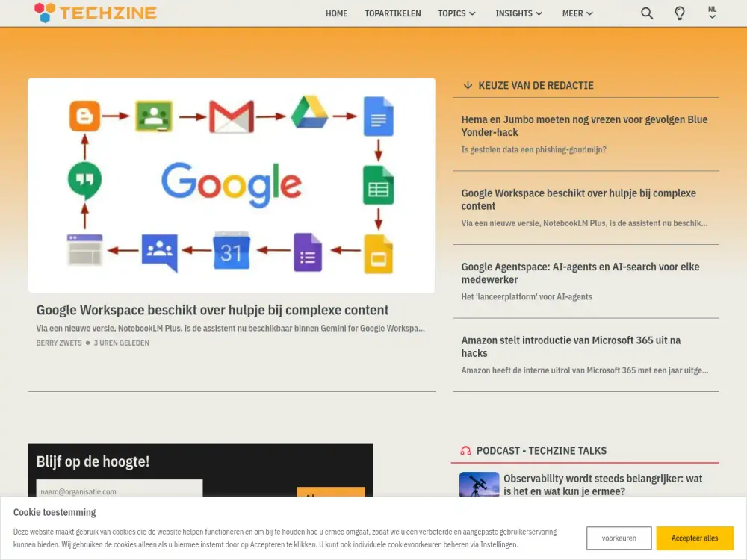The image size is (747, 560).
Task: Open the search magnifier icon
Action: point(645,13)
